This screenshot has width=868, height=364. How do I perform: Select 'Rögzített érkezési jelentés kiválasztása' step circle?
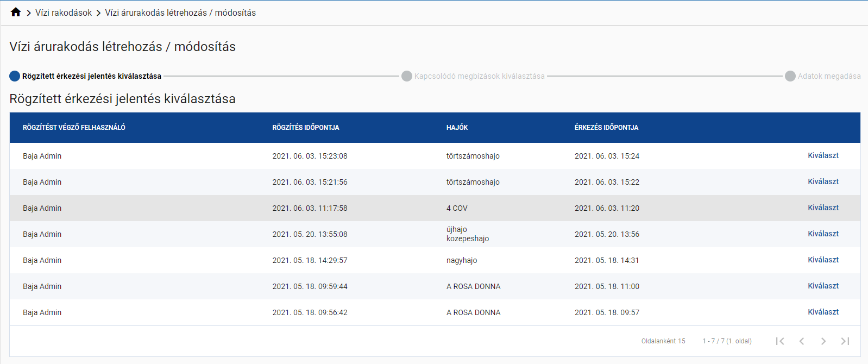15,76
